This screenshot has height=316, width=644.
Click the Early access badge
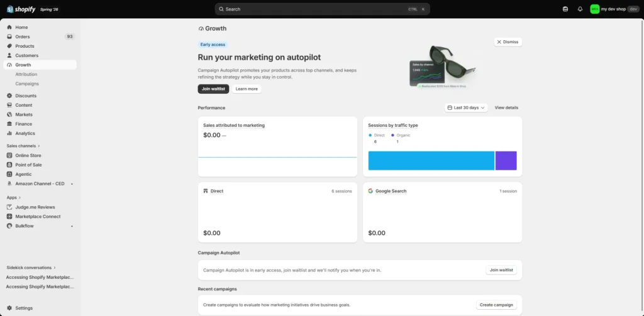click(x=213, y=45)
